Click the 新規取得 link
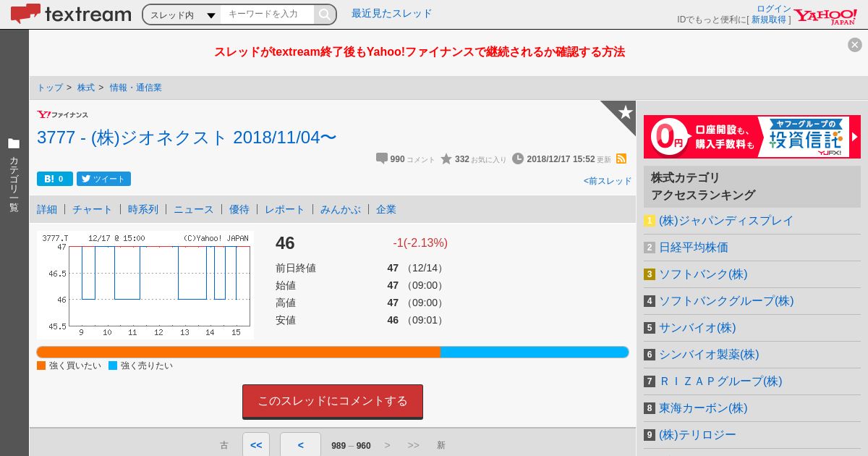Image resolution: width=868 pixels, height=456 pixels. tap(769, 20)
